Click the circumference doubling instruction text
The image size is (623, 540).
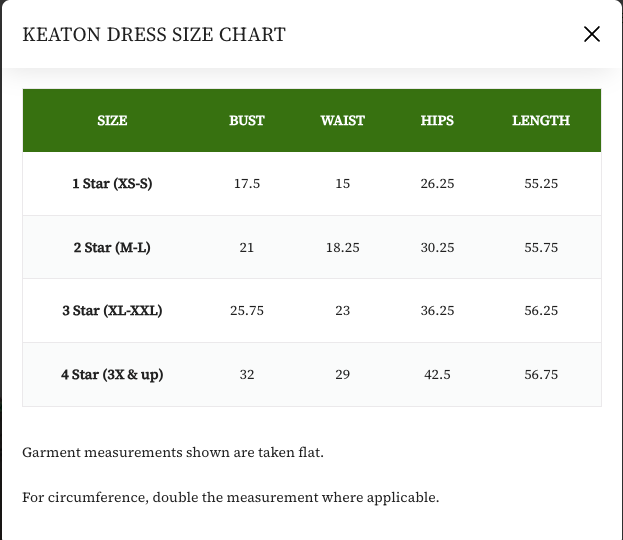[x=230, y=497]
